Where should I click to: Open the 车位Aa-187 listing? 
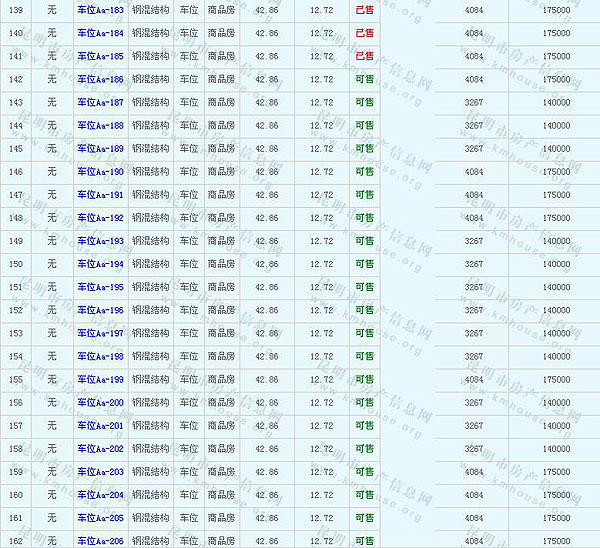[x=101, y=102]
